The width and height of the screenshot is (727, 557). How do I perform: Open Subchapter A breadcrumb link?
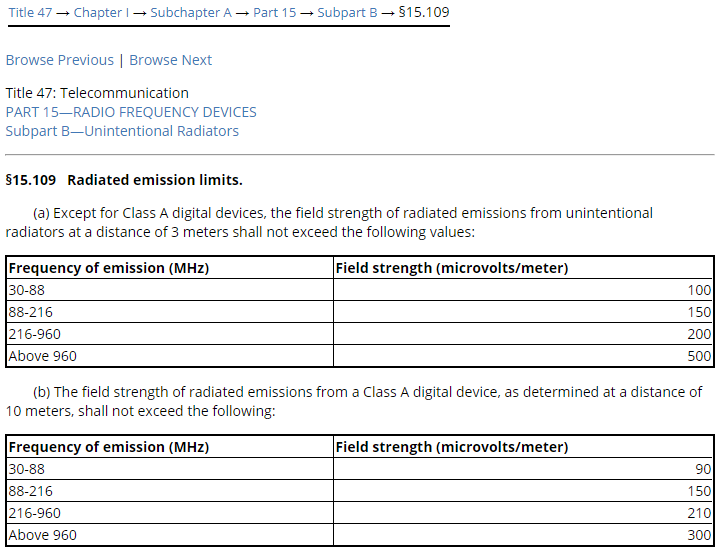[191, 13]
